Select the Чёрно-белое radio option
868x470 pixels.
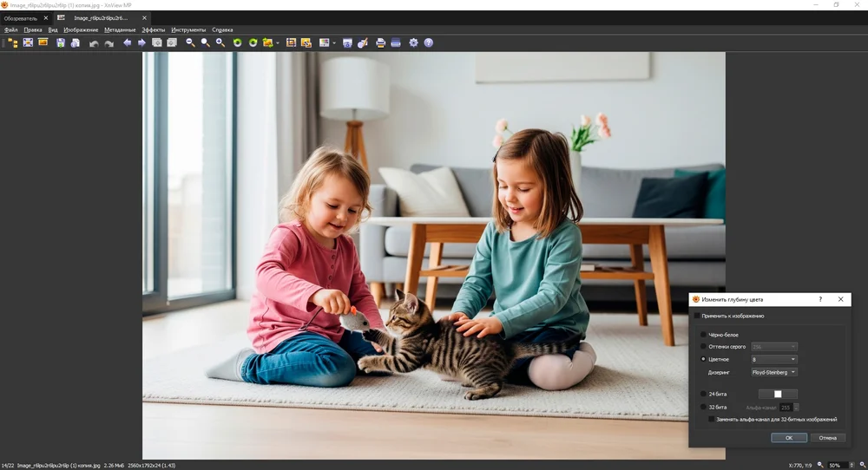(704, 335)
